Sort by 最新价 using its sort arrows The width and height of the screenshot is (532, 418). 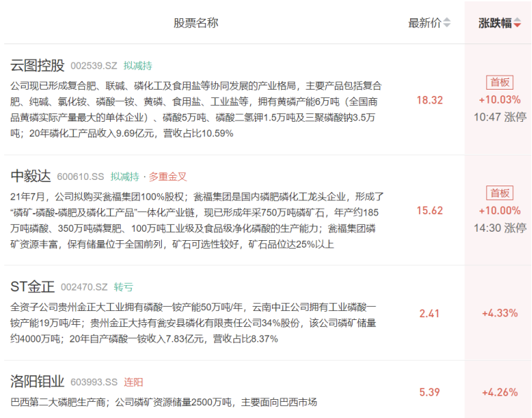tap(447, 22)
